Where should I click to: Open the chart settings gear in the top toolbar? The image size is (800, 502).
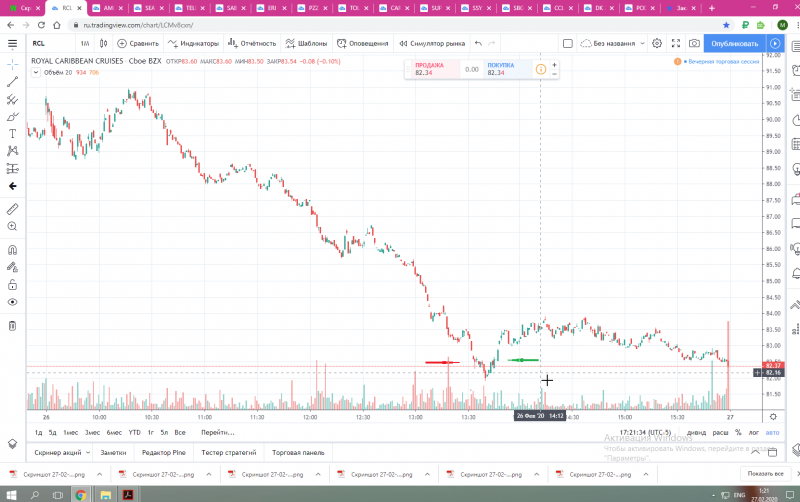[x=657, y=43]
